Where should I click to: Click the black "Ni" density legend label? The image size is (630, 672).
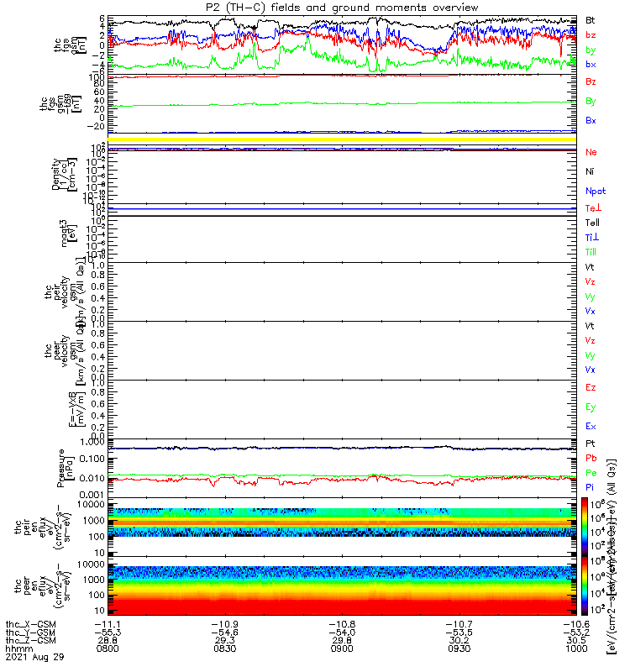pos(590,171)
